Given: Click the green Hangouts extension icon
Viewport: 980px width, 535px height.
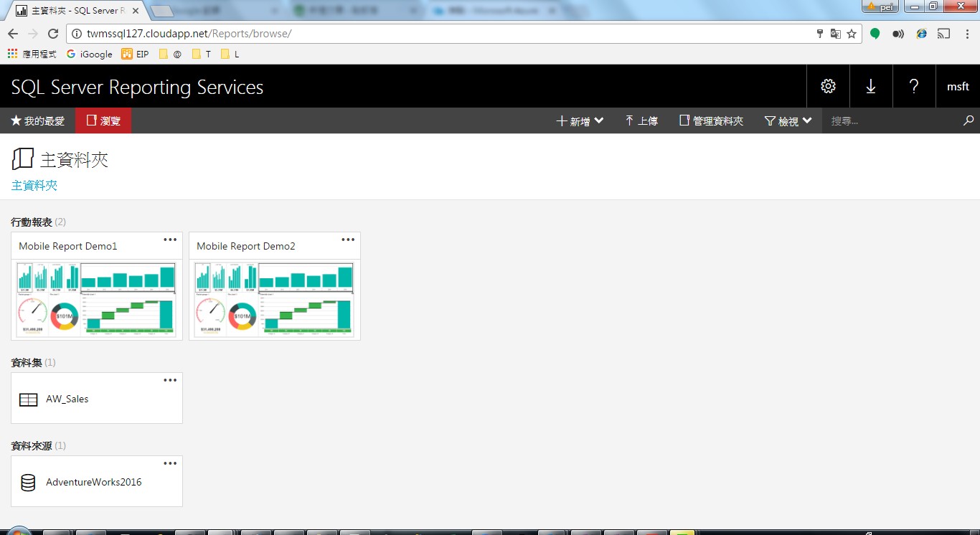Looking at the screenshot, I should tap(875, 34).
